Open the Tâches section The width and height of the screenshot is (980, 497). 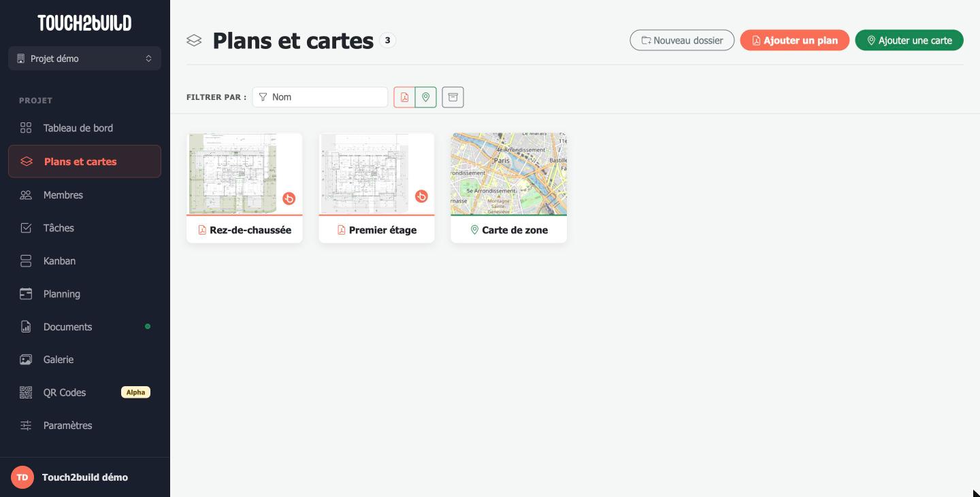pos(84,228)
